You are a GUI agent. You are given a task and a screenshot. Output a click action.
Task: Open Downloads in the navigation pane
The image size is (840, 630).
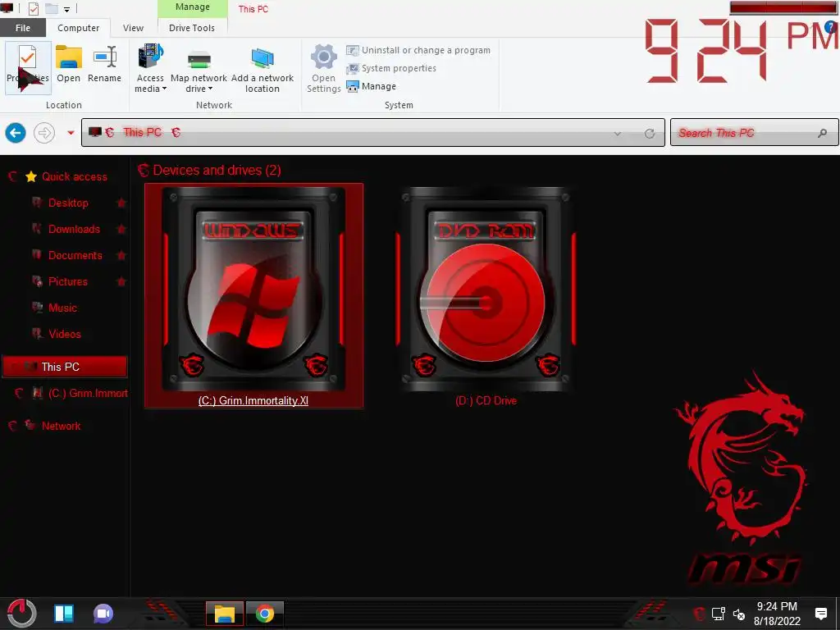pos(74,229)
